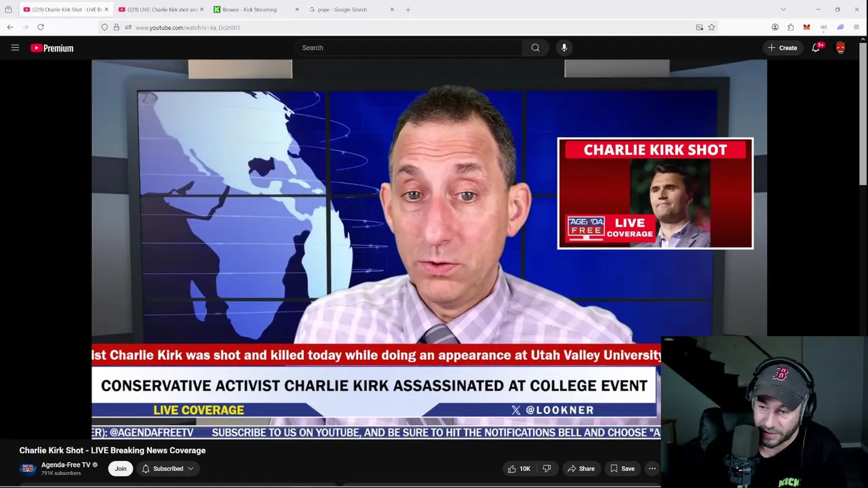
Task: Start voice search with microphone icon
Action: [564, 47]
